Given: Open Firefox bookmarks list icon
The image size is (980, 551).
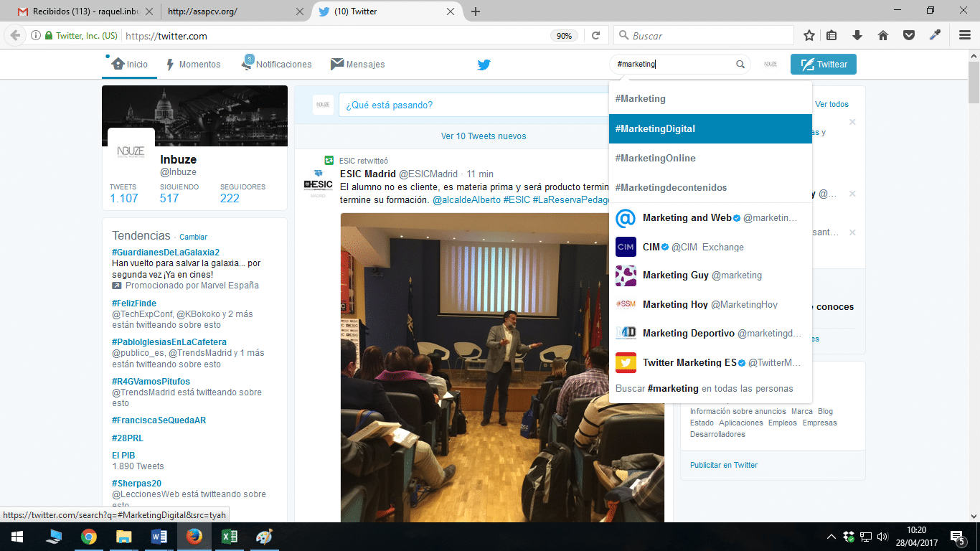Looking at the screenshot, I should click(x=832, y=35).
